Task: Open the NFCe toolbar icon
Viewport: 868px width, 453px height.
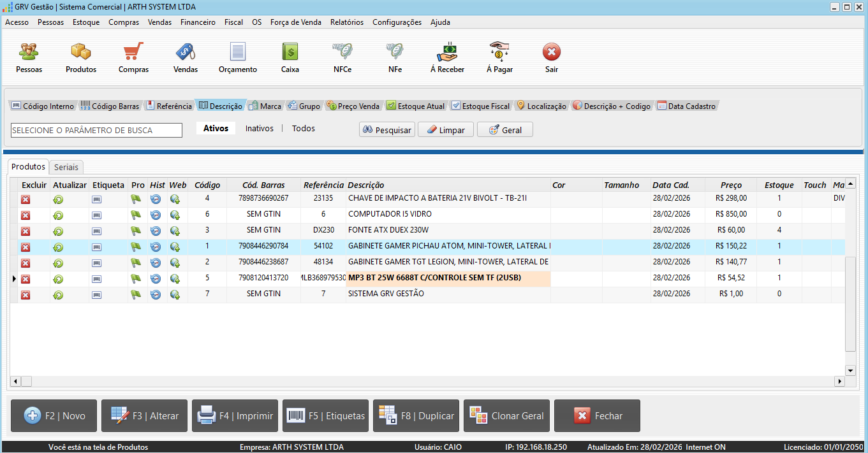Action: click(x=342, y=52)
